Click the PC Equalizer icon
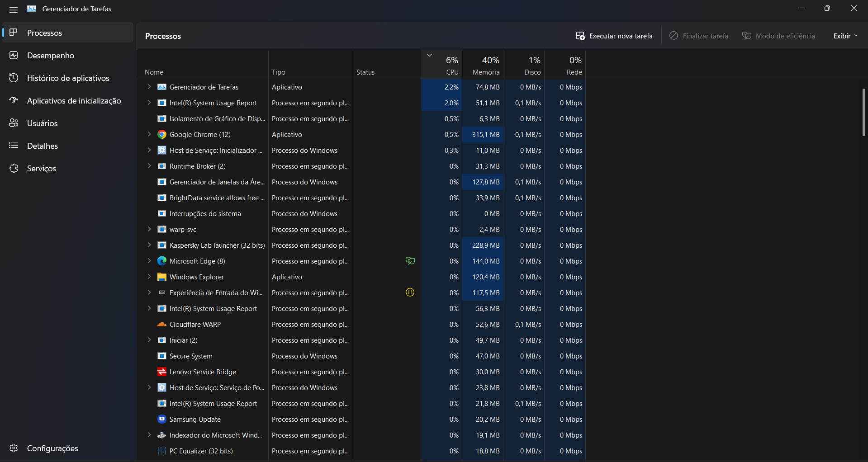The height and width of the screenshot is (462, 868). click(161, 451)
